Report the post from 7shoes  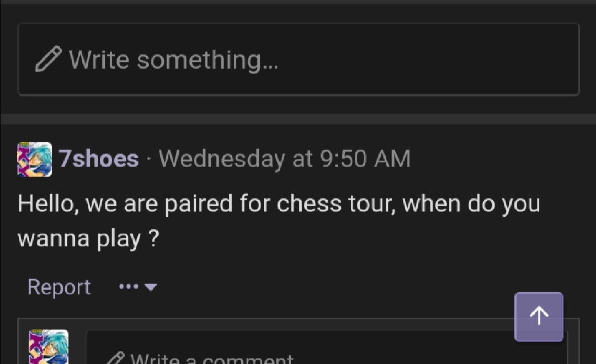(x=59, y=287)
